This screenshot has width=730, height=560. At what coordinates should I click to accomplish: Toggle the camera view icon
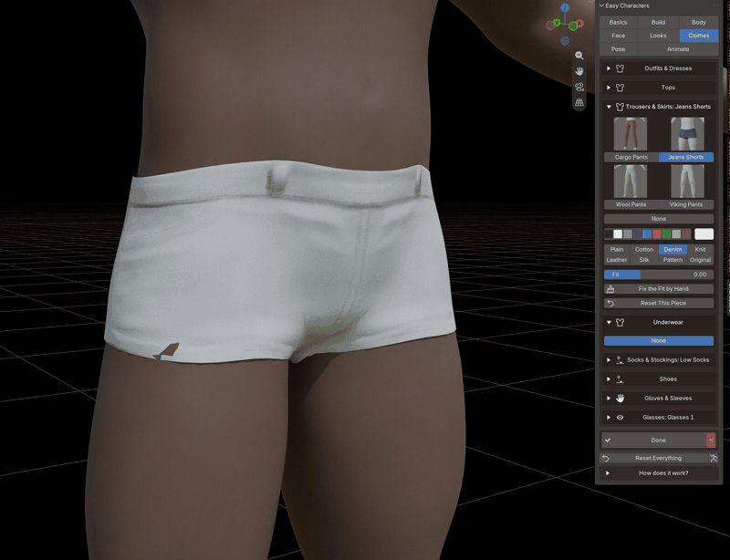(x=579, y=87)
